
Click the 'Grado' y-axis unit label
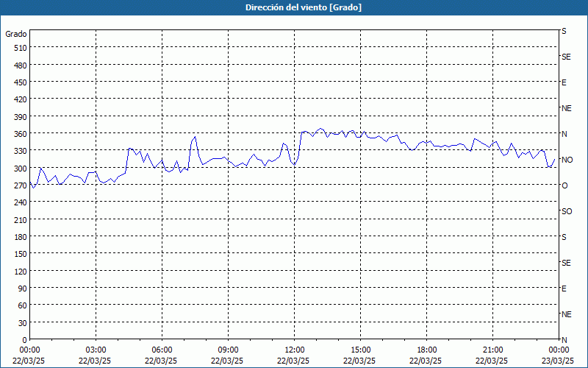[16, 34]
